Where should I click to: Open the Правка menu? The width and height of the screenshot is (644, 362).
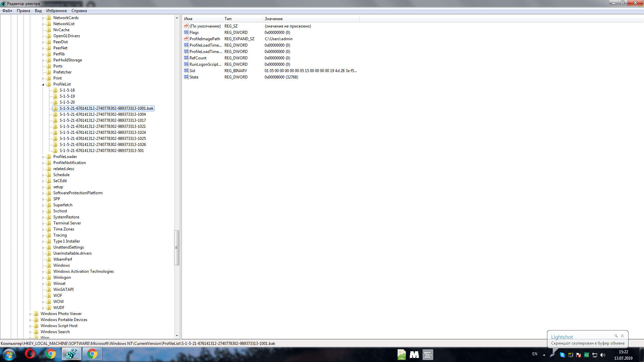pos(23,11)
